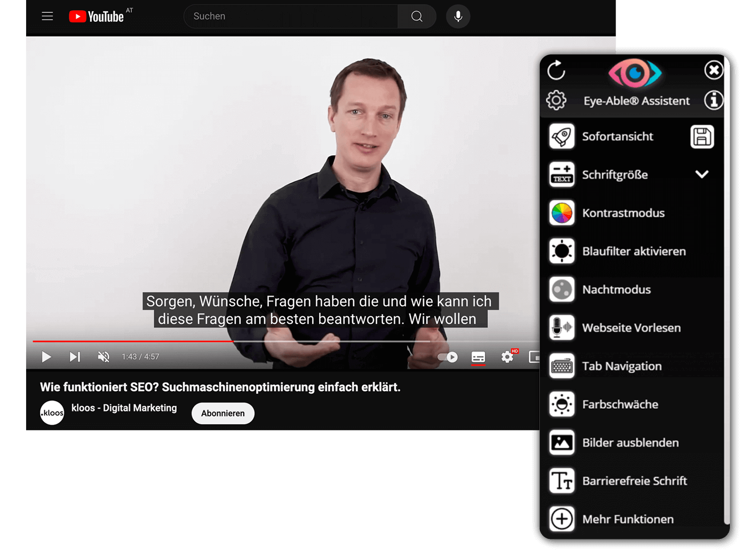Play the video
Screen dimensions: 756x556
click(46, 356)
